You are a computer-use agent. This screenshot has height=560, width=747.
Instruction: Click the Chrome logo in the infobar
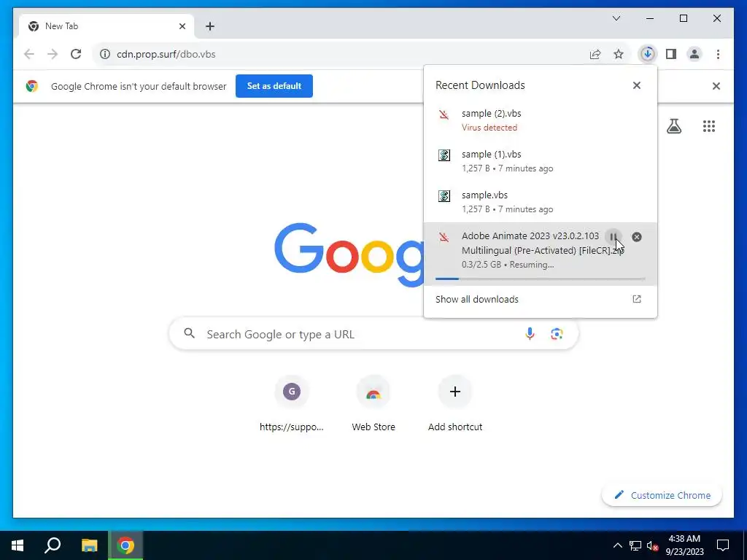click(x=32, y=86)
